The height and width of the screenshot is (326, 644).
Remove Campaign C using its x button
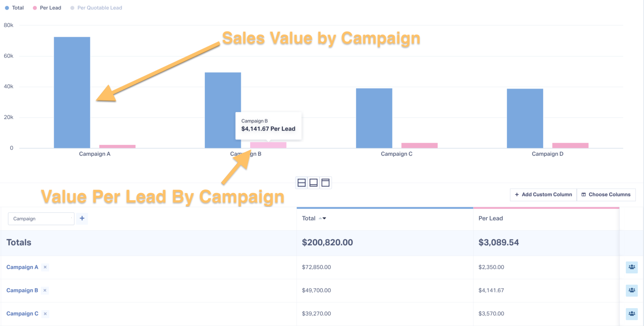pyautogui.click(x=45, y=313)
